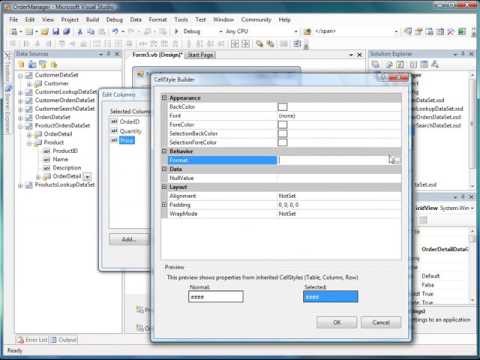Click last icon in Solution Explorer toolbar

435,64
